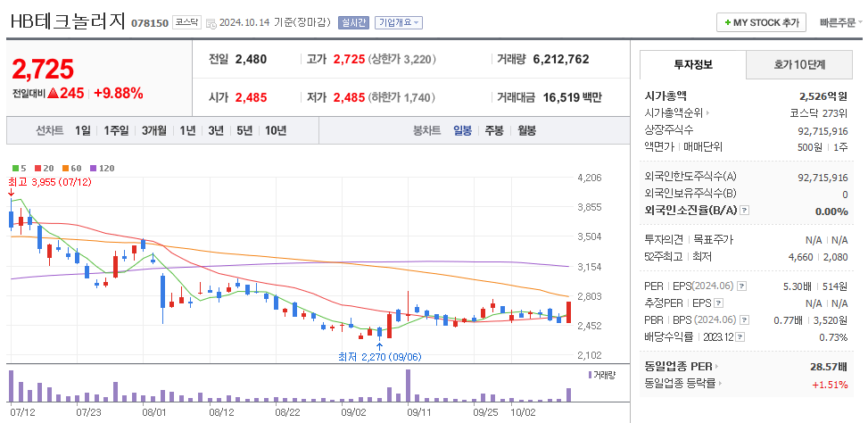Click the 하한가 1,740 lower limit text
Screen dimensions: 868x423
pyautogui.click(x=401, y=98)
